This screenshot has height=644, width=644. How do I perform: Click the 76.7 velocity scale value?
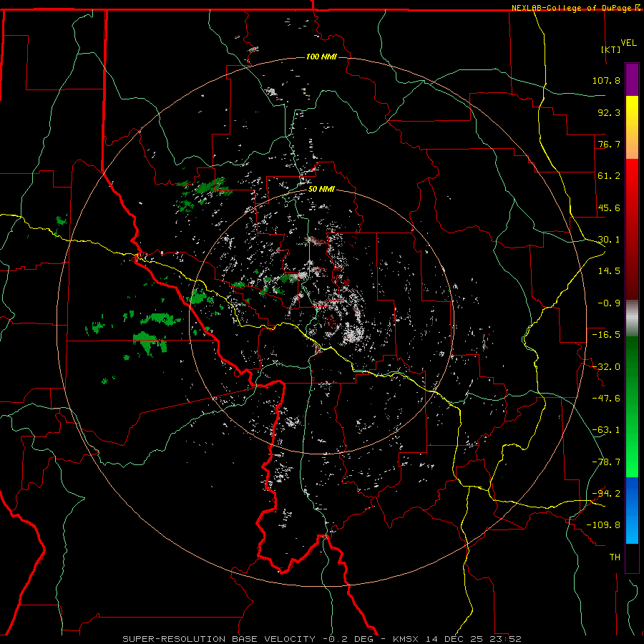point(609,144)
